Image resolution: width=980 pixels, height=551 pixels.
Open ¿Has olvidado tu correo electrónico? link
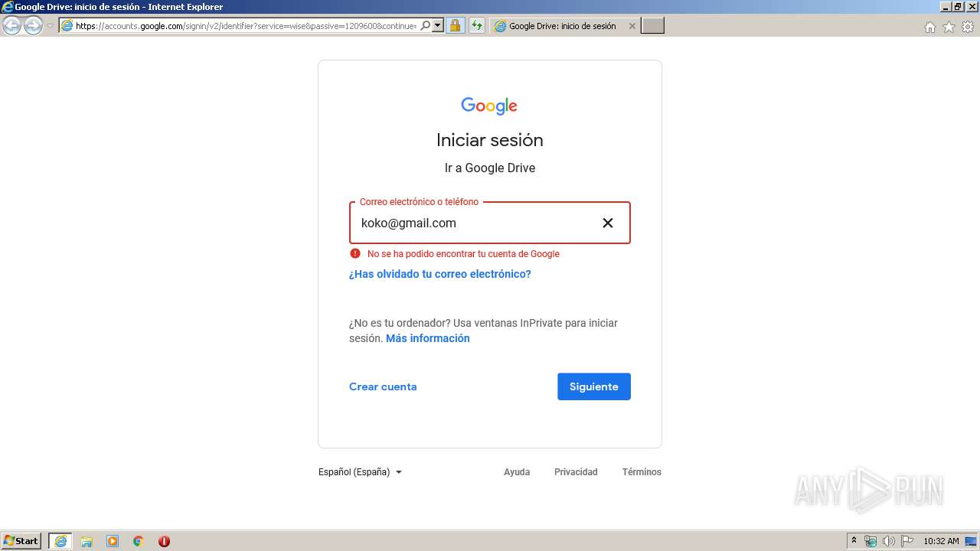tap(440, 274)
